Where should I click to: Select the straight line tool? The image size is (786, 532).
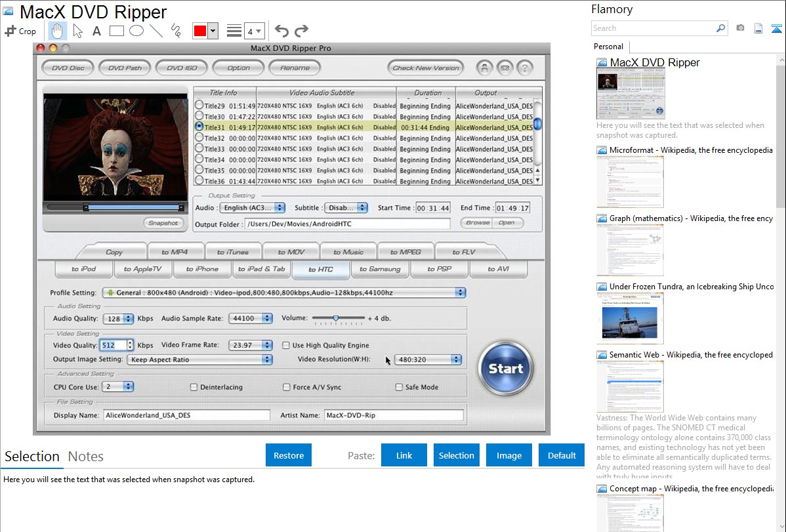coord(156,31)
